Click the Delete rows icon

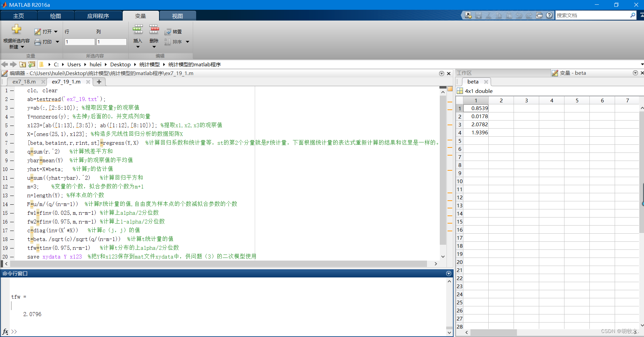[154, 29]
